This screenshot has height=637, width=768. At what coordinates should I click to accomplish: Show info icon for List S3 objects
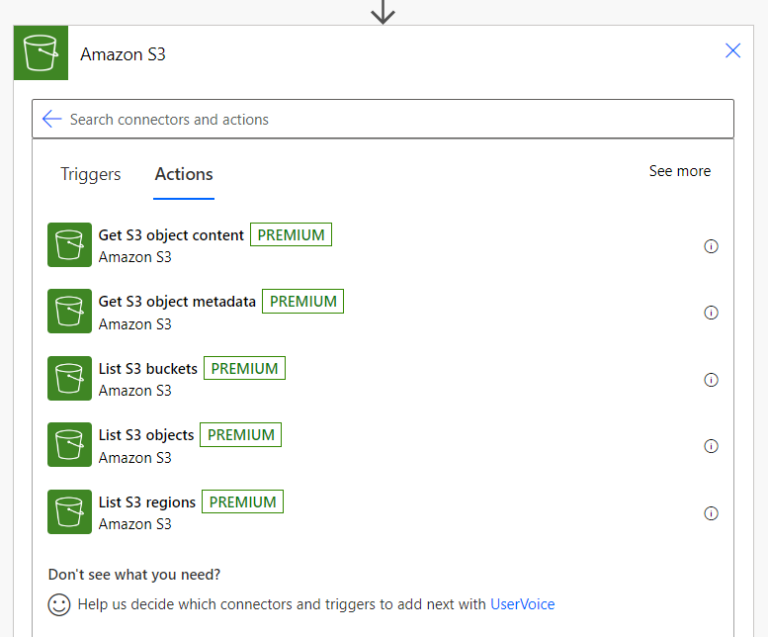tap(711, 446)
